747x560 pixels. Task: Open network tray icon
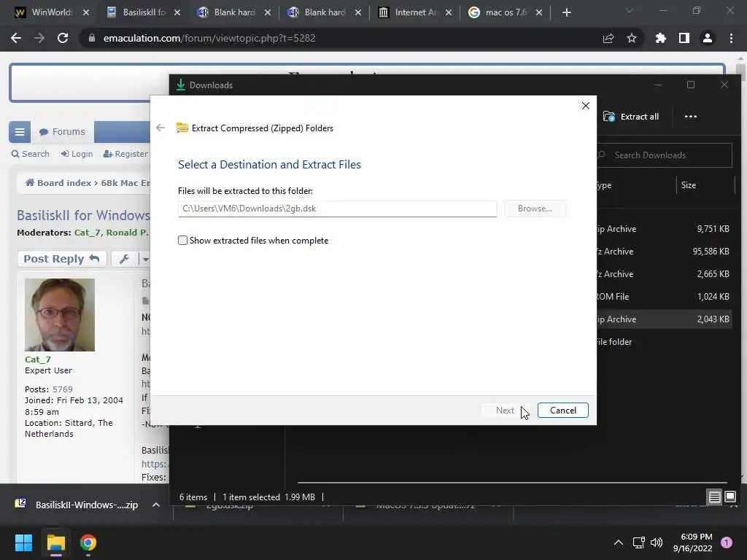point(638,542)
